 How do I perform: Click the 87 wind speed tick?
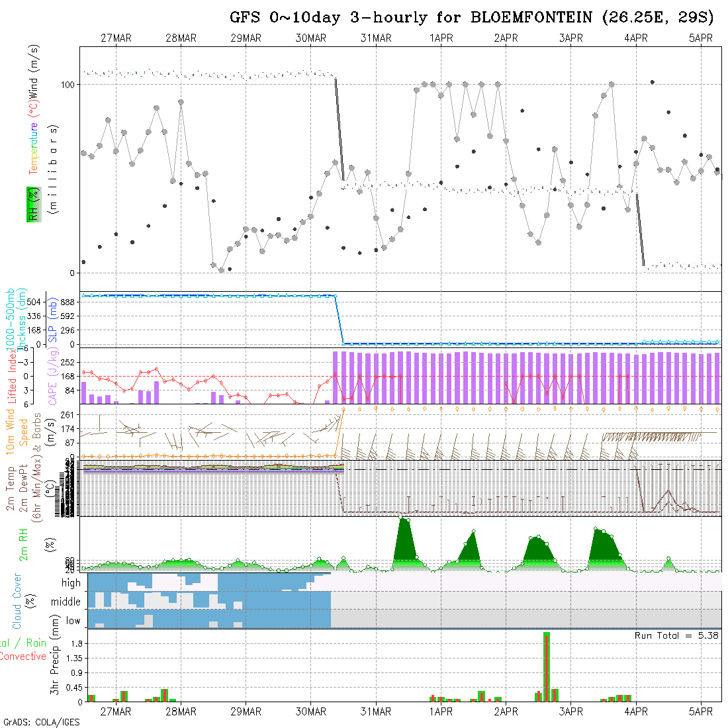pos(69,443)
